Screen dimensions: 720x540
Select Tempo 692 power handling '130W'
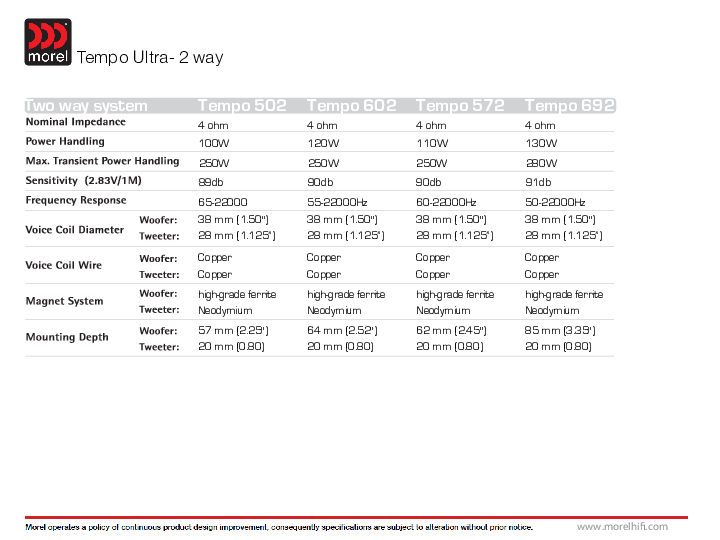point(541,143)
